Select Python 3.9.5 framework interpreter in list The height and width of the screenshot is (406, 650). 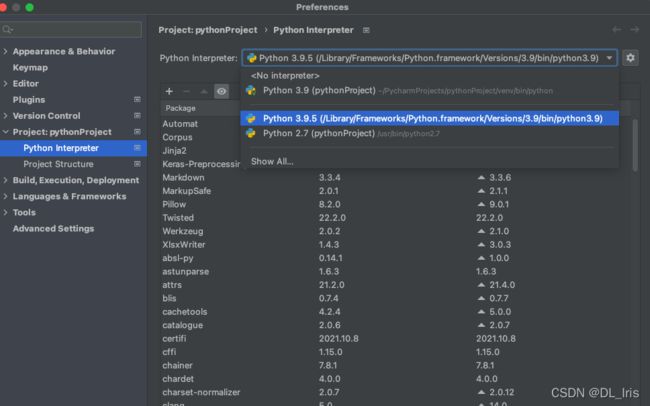pos(429,118)
